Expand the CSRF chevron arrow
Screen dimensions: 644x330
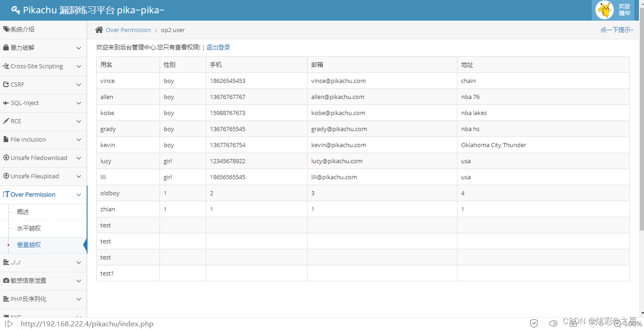click(x=79, y=84)
